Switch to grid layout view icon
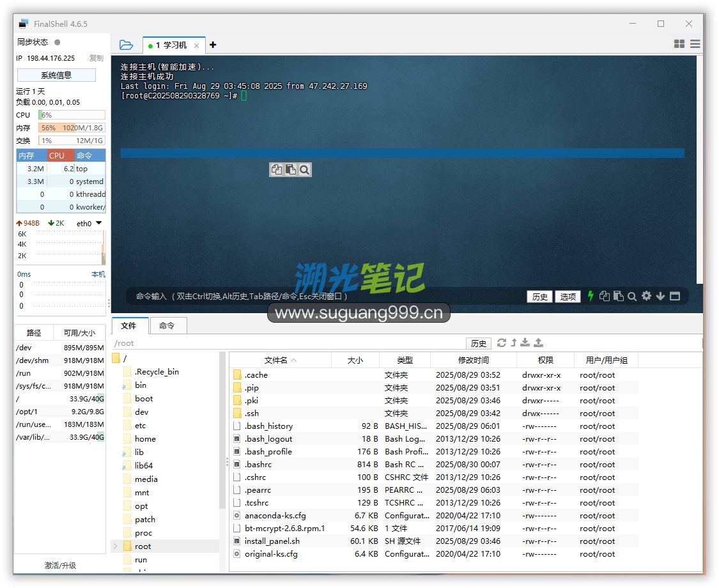 click(x=679, y=44)
